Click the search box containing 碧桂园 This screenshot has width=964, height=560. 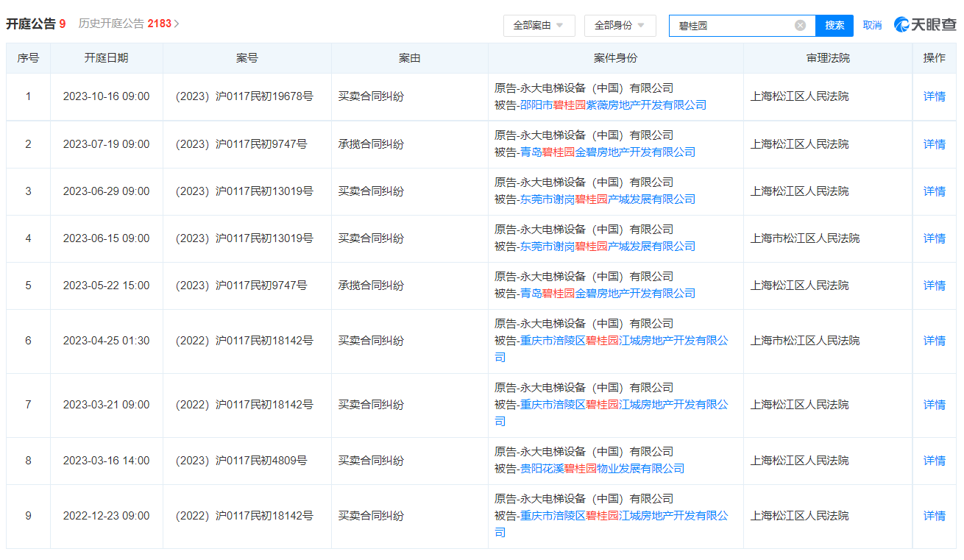click(742, 25)
